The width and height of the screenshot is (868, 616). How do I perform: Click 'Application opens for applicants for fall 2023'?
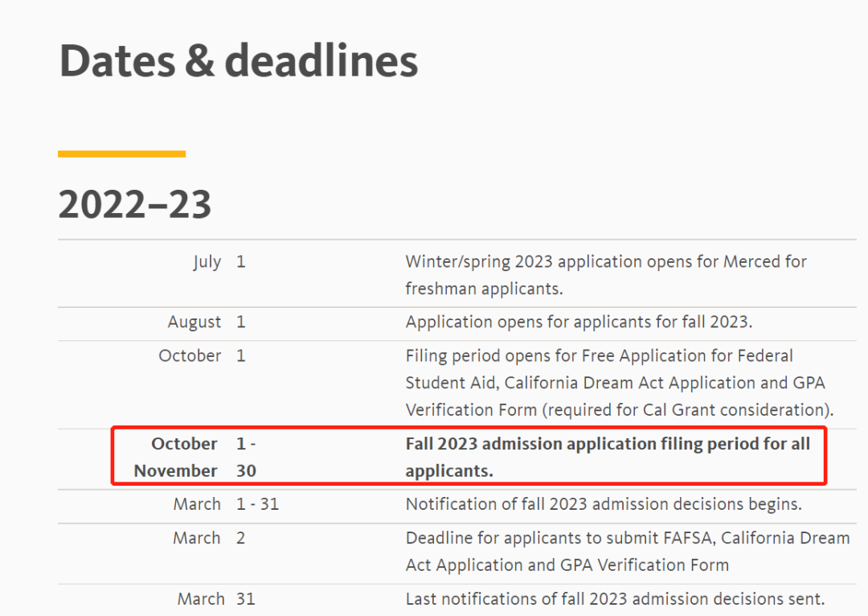coord(579,322)
